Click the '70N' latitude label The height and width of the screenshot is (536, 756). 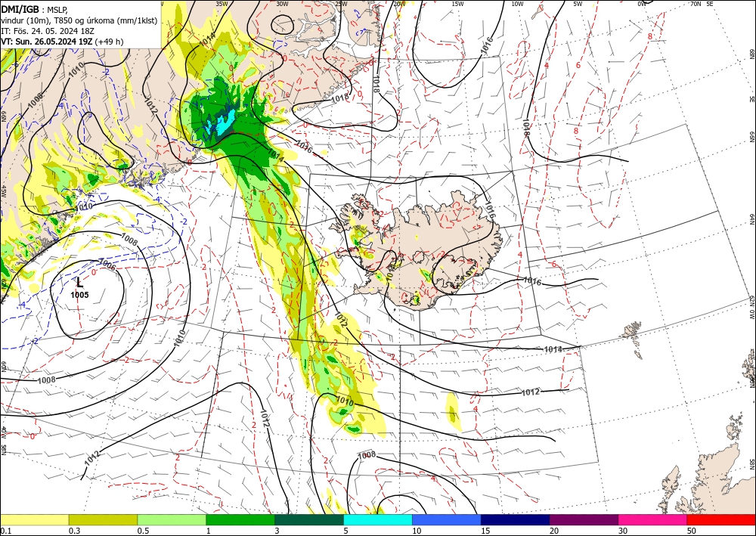tap(696, 4)
